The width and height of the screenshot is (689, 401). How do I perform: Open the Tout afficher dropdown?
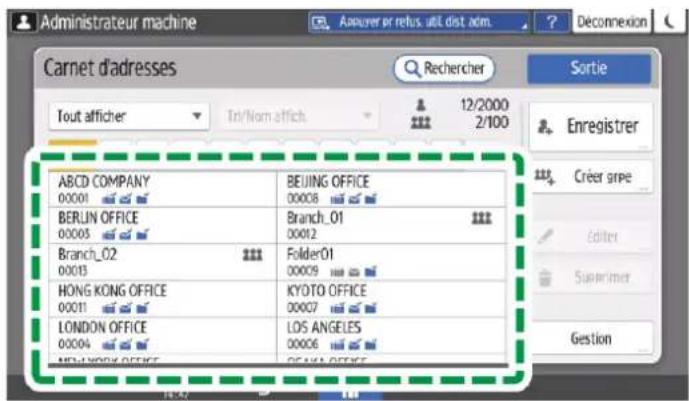pos(129,116)
